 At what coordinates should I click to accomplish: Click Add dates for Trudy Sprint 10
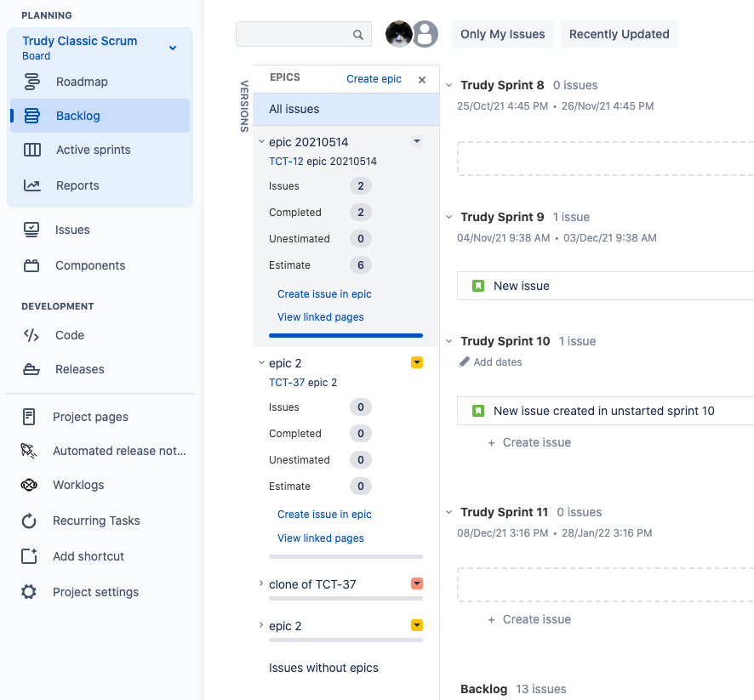coord(497,361)
